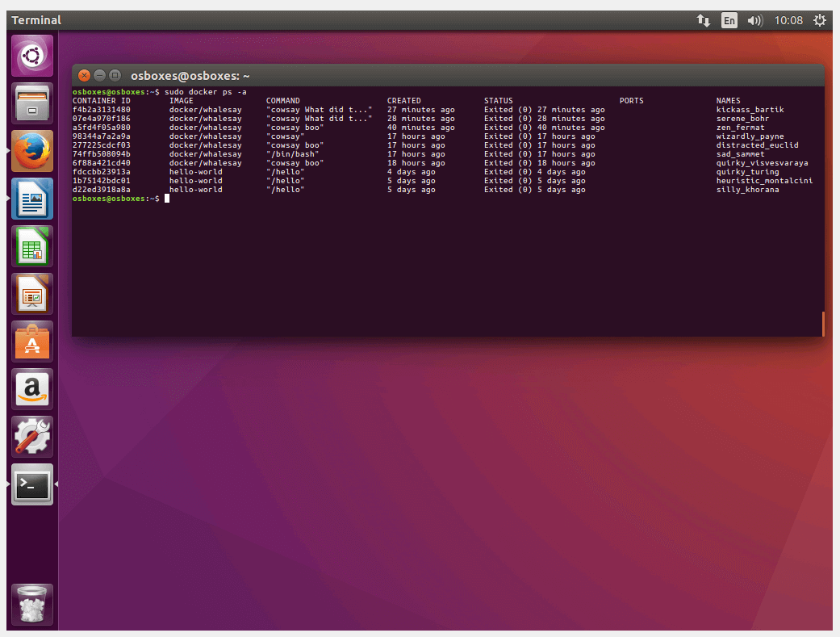Launch Firefox from the launcher

31,150
